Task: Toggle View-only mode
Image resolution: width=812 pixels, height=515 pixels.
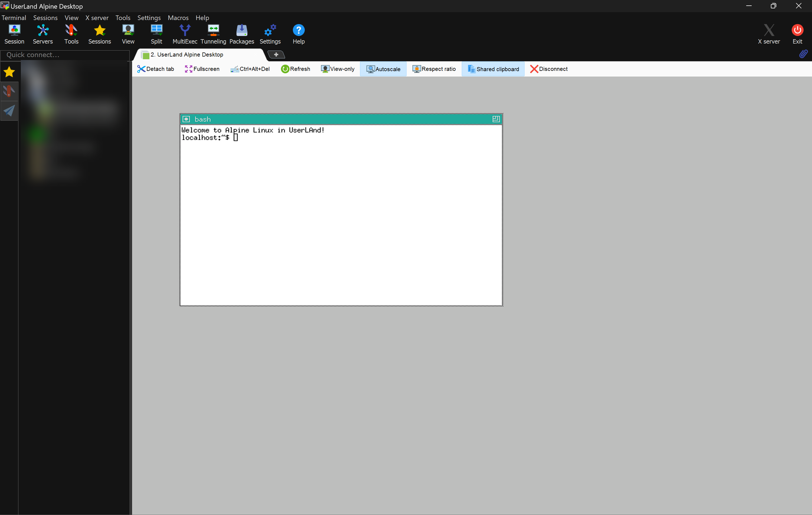Action: 338,69
